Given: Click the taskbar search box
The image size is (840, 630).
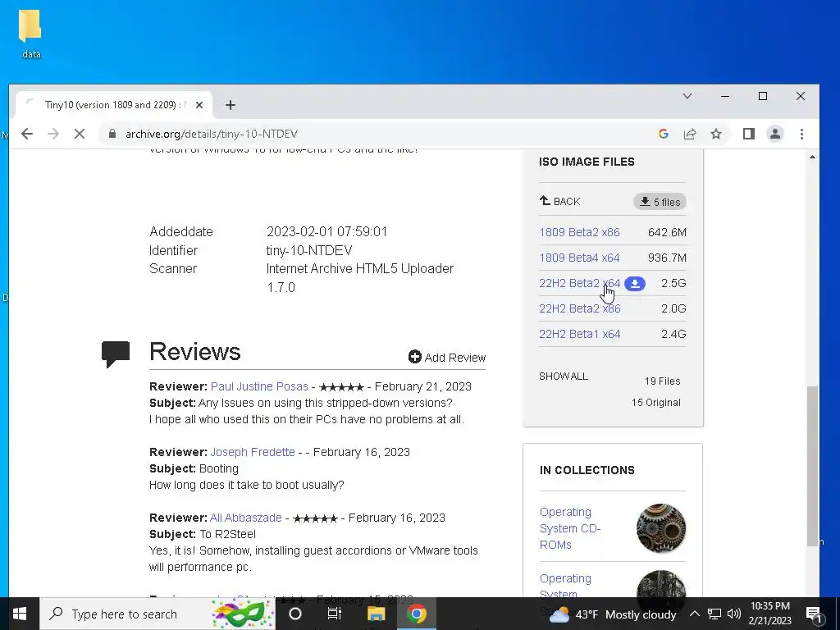Looking at the screenshot, I should click(x=157, y=614).
